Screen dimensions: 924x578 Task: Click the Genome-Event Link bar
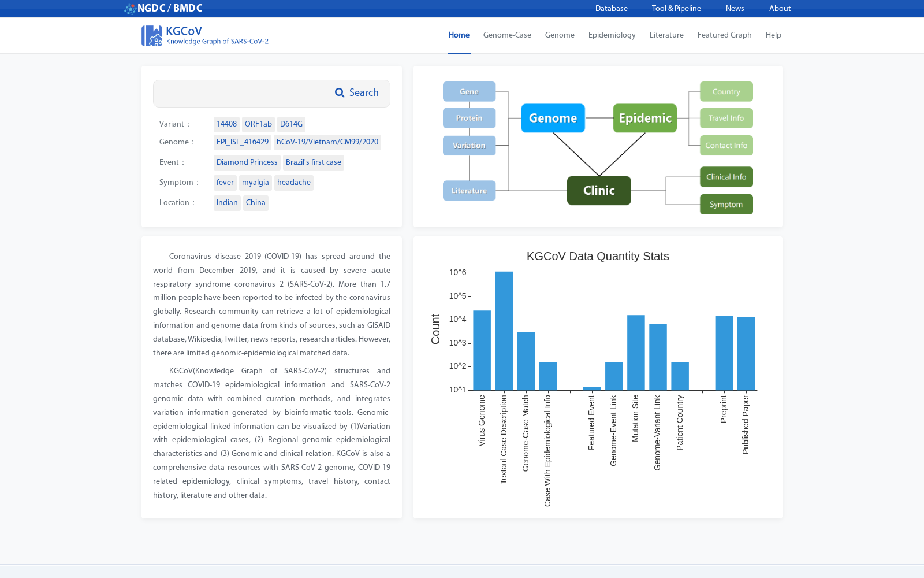point(614,376)
